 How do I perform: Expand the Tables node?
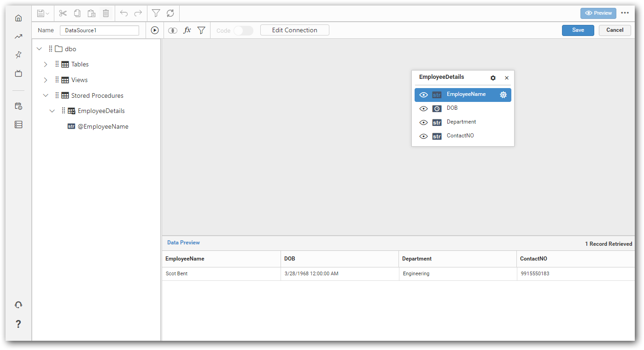pyautogui.click(x=45, y=64)
